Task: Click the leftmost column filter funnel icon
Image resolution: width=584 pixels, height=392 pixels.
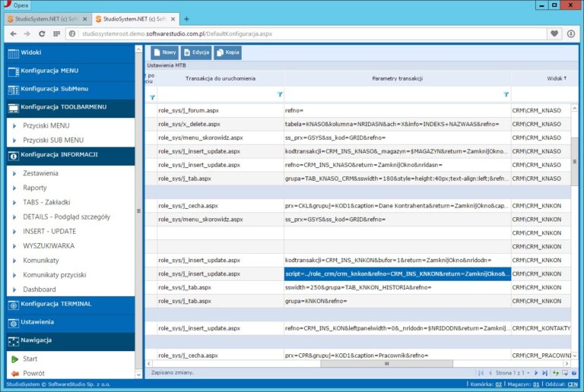Action: 152,97
